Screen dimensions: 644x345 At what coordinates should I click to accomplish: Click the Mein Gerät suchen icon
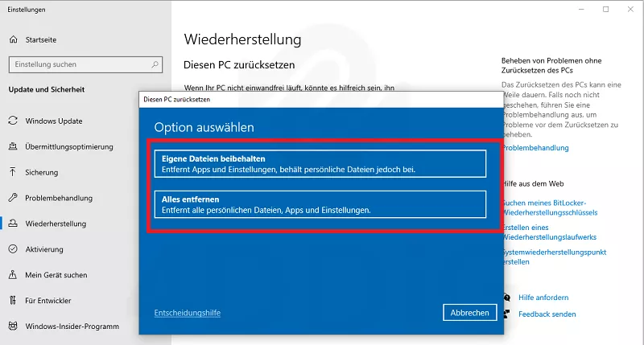point(13,275)
